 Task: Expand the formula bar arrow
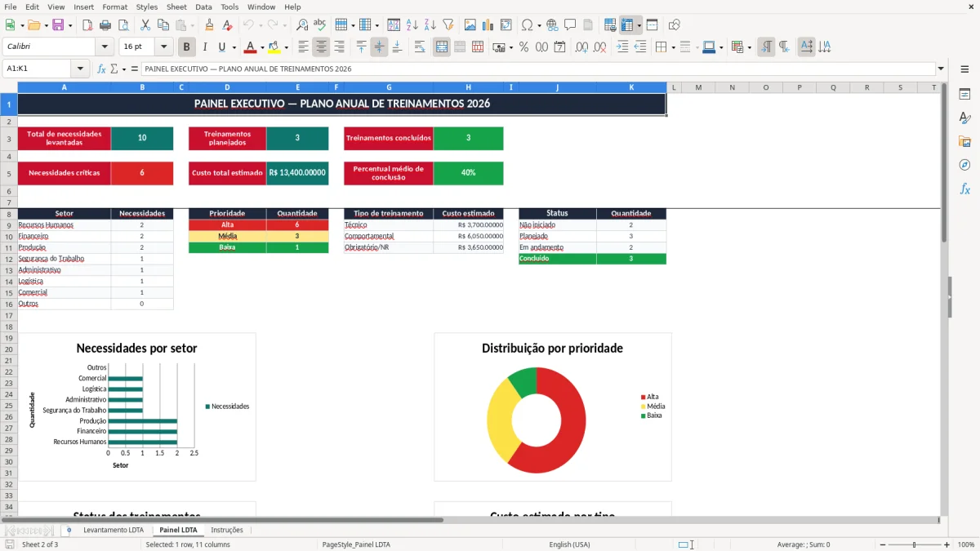click(x=942, y=69)
